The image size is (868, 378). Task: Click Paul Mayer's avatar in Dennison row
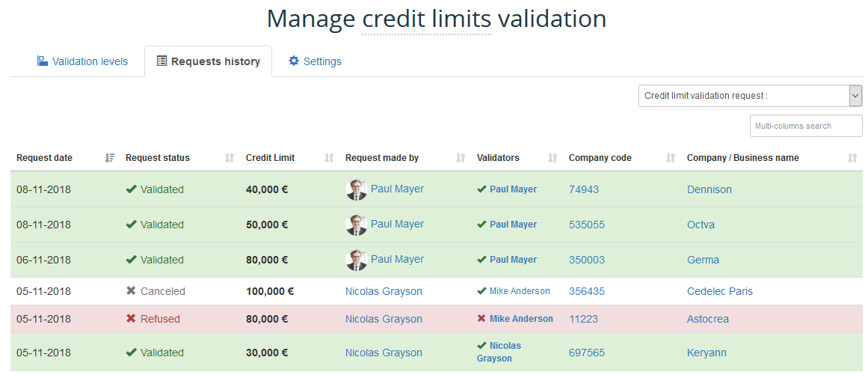click(356, 189)
